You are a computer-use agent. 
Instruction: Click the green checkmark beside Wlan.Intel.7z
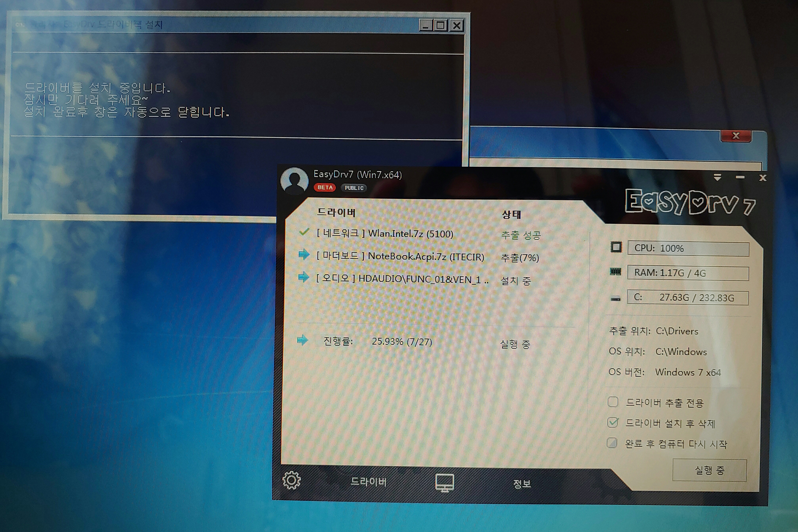coord(304,232)
